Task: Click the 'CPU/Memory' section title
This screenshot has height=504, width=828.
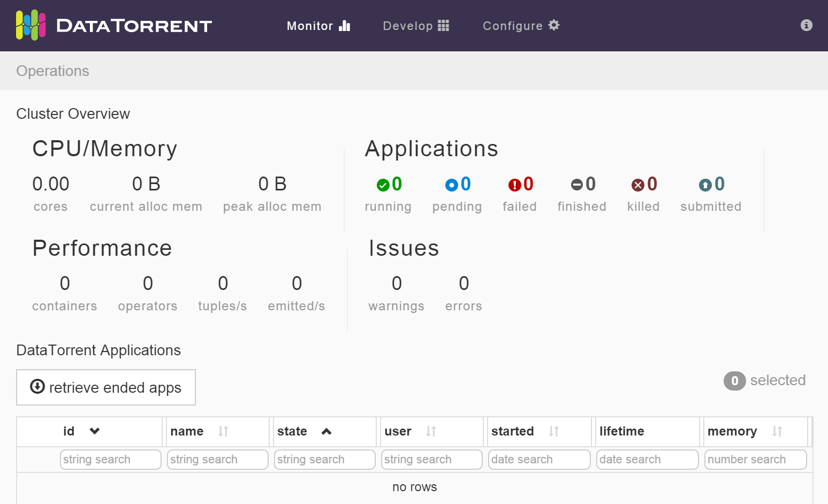Action: click(x=105, y=149)
